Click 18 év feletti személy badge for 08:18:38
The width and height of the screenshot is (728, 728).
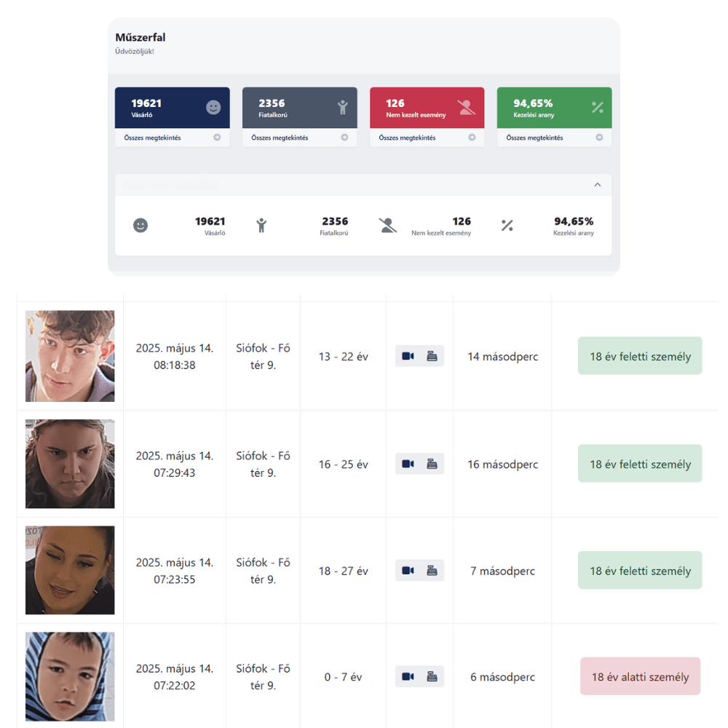(640, 356)
